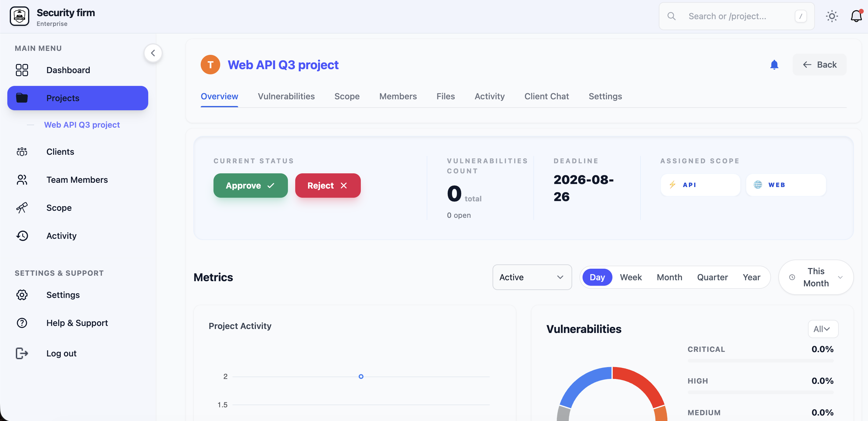Switch to the Files tab

tap(446, 96)
